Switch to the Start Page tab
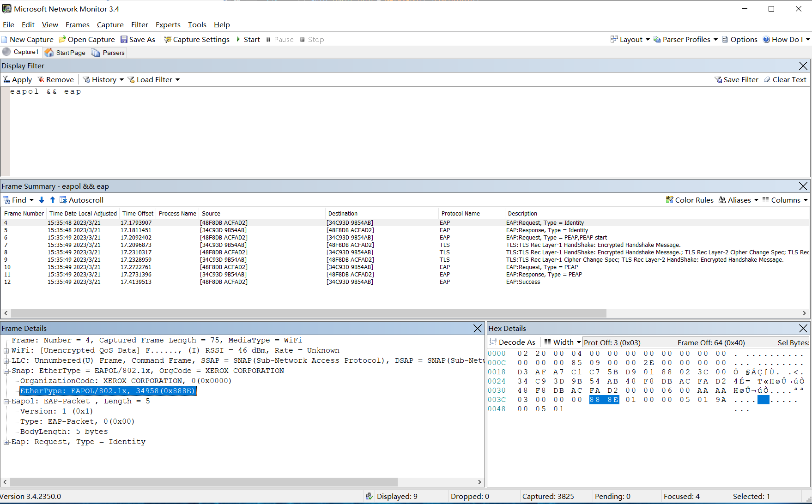 point(65,53)
